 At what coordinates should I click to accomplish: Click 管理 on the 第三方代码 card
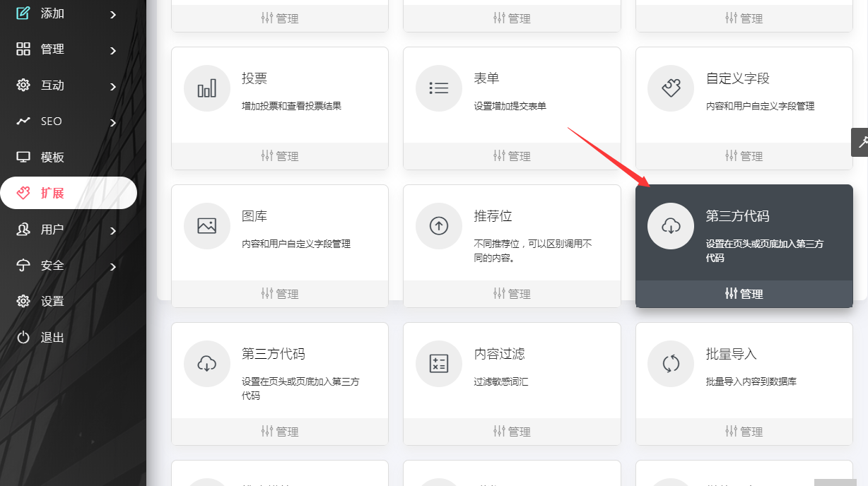coord(744,293)
